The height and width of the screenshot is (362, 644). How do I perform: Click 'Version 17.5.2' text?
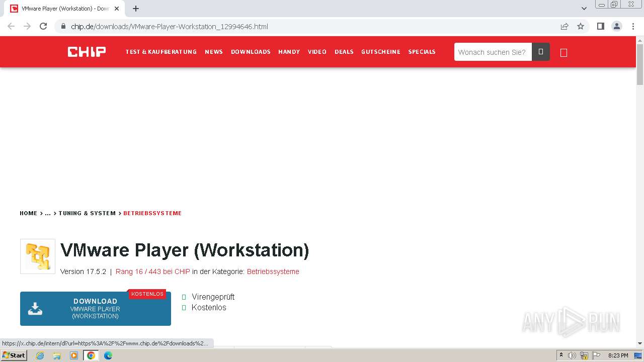(84, 271)
